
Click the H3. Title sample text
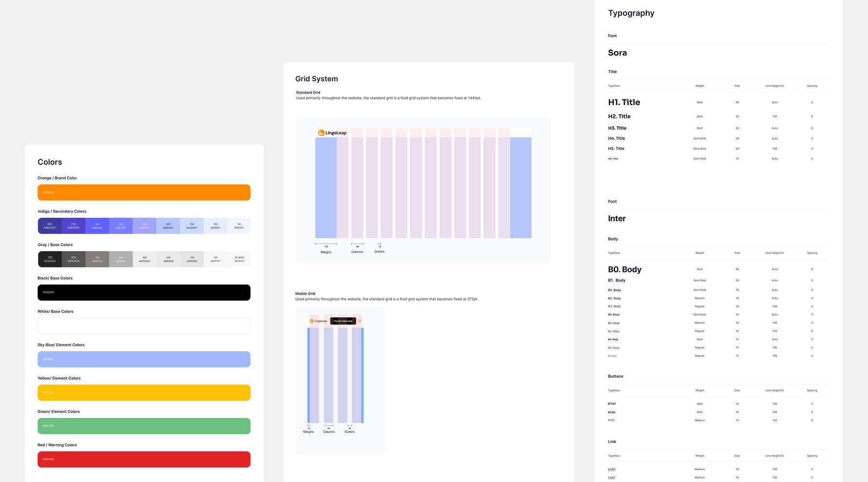(617, 128)
